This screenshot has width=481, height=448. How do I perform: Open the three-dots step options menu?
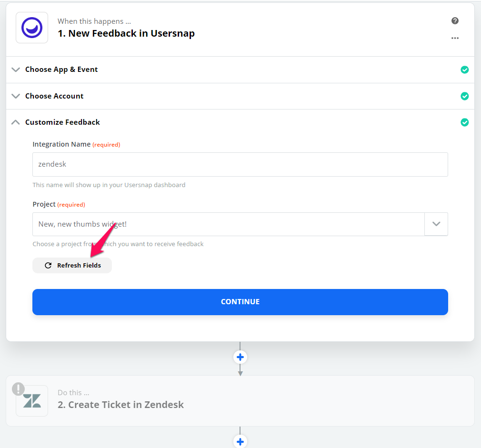[x=455, y=38]
